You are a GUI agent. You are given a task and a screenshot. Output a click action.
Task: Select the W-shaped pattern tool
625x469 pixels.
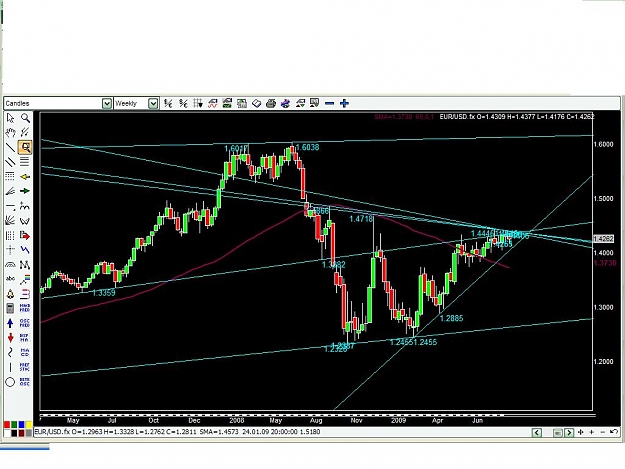pos(25,220)
